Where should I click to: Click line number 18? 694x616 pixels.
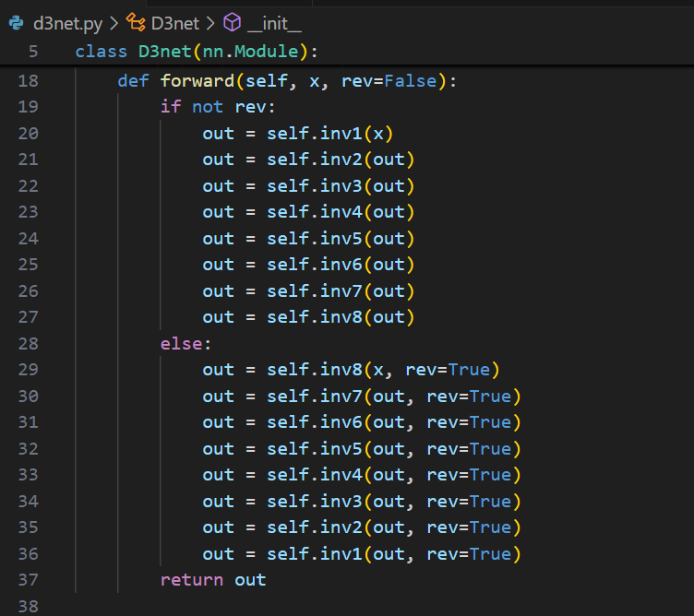28,81
